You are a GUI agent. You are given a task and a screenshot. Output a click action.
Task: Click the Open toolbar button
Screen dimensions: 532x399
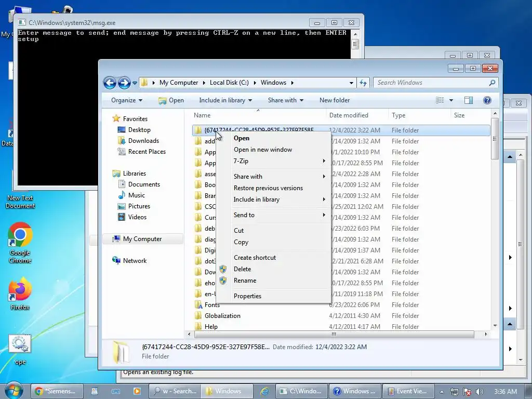(171, 100)
